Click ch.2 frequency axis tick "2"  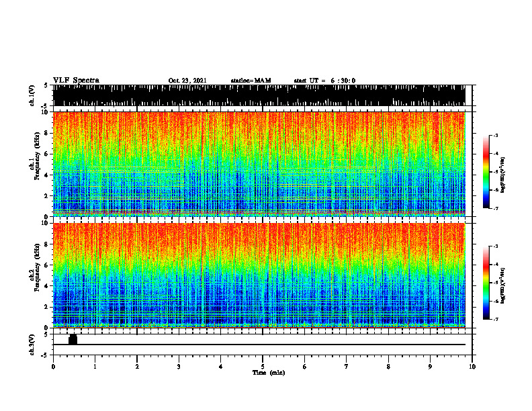(x=48, y=307)
